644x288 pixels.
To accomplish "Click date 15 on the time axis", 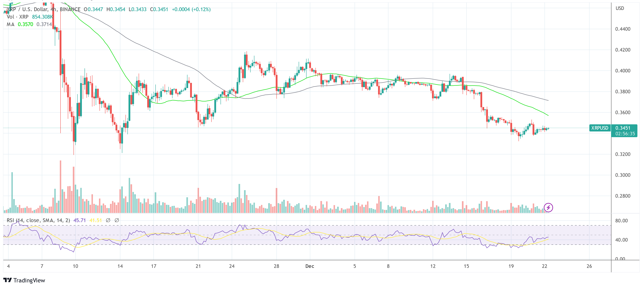I will click(x=466, y=266).
